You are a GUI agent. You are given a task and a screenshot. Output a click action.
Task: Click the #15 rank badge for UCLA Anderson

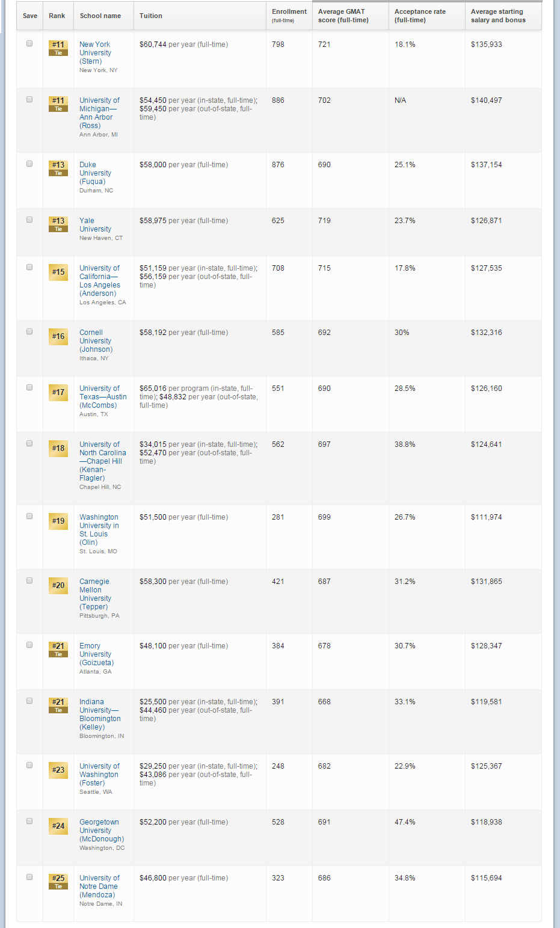tap(58, 272)
